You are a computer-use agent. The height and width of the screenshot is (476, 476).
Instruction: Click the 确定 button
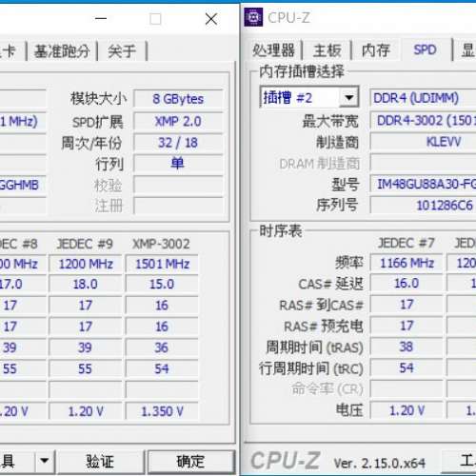click(190, 462)
